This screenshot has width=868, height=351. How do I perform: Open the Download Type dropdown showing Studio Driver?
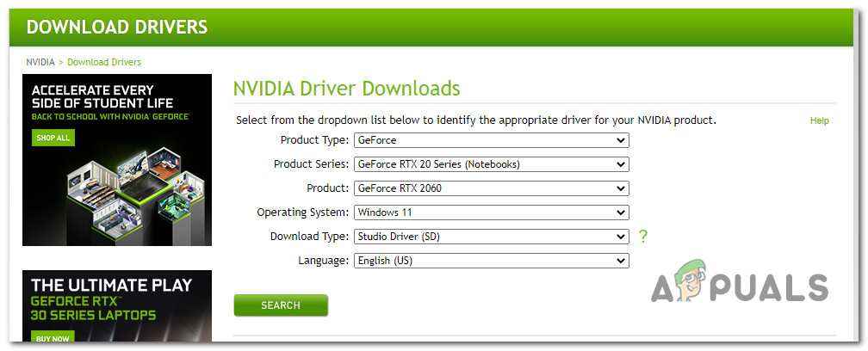(x=492, y=237)
